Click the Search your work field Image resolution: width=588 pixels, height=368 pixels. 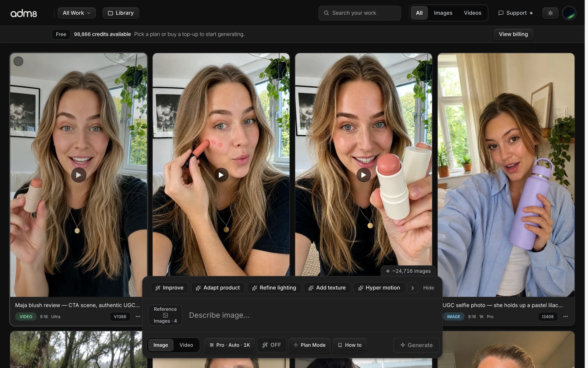coord(360,13)
